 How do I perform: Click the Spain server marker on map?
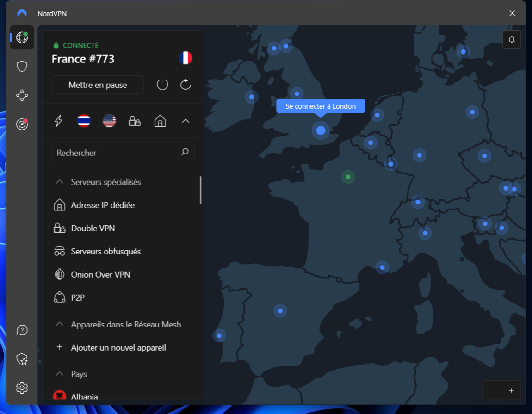[280, 311]
